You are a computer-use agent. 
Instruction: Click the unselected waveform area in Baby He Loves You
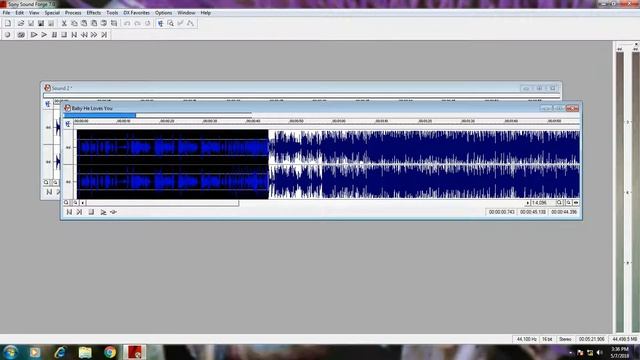[x=424, y=164]
